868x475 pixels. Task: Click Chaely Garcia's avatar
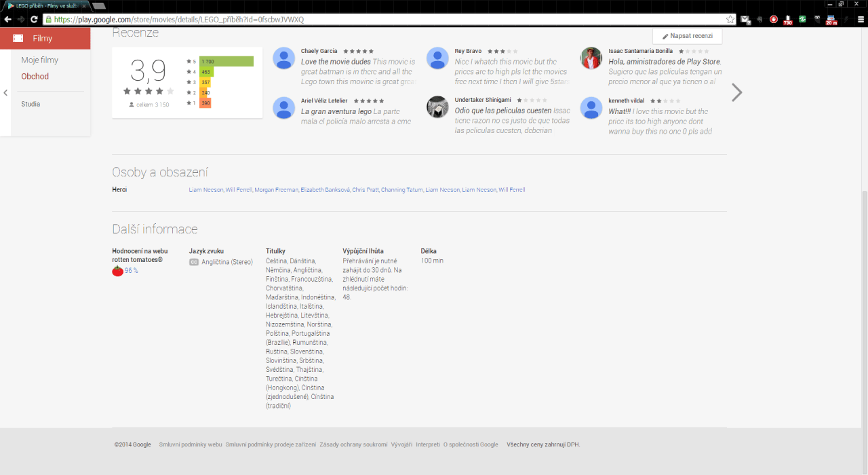point(283,58)
